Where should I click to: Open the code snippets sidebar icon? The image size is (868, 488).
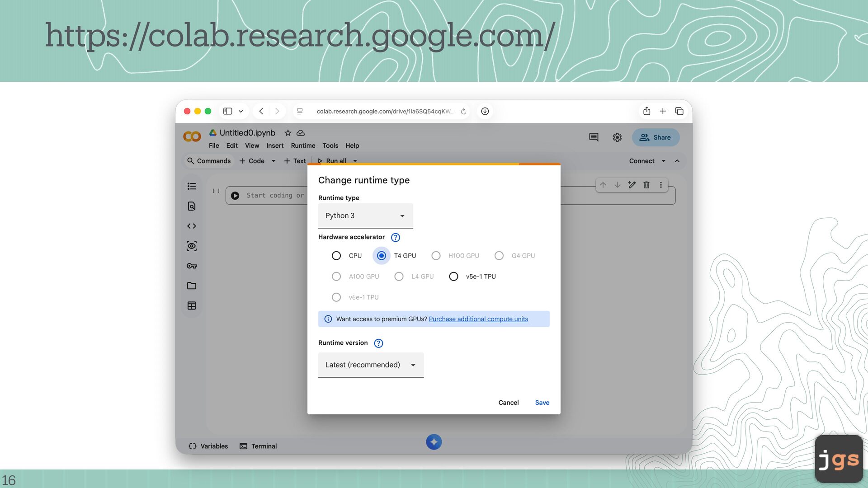[x=192, y=226]
